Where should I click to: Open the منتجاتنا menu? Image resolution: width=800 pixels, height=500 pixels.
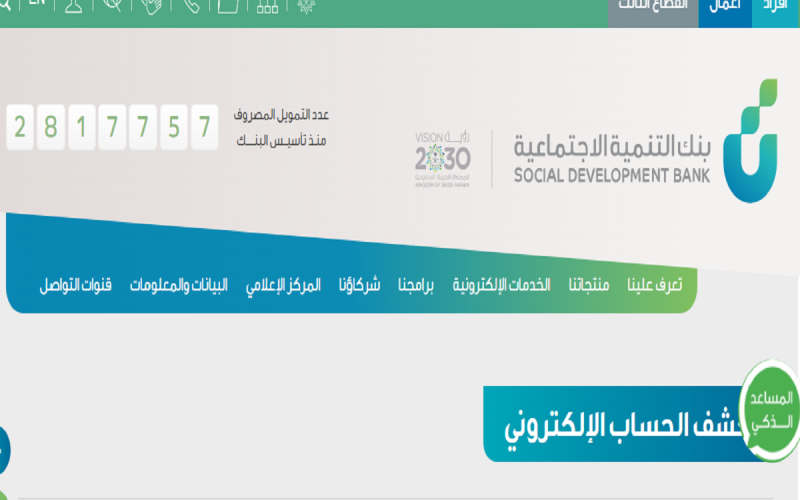tap(589, 285)
